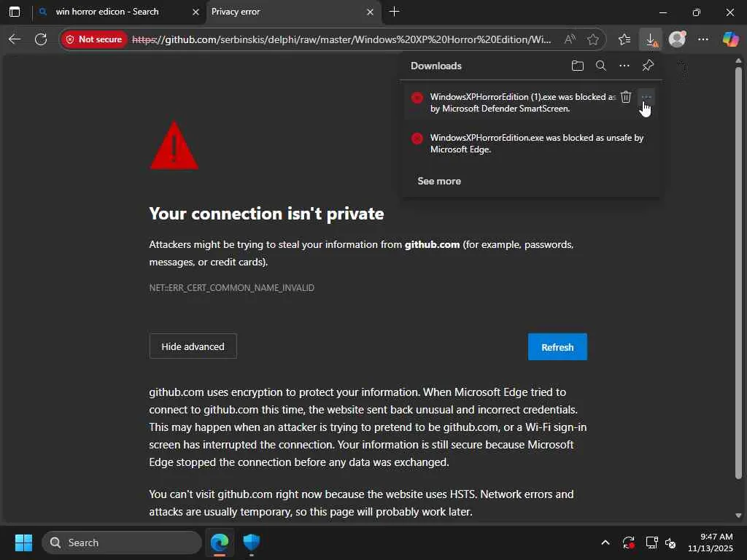The width and height of the screenshot is (747, 560).
Task: Close the Privacy error tab
Action: (x=370, y=12)
